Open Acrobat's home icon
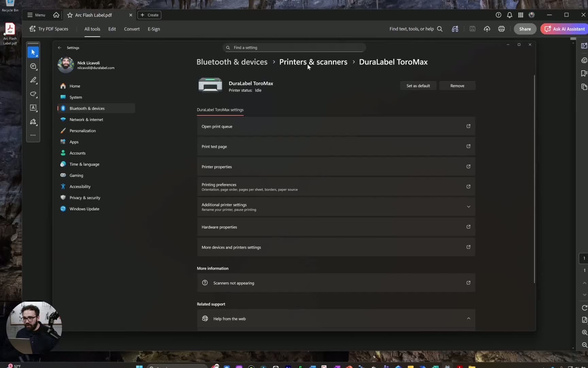Image resolution: width=588 pixels, height=368 pixels. point(56,15)
